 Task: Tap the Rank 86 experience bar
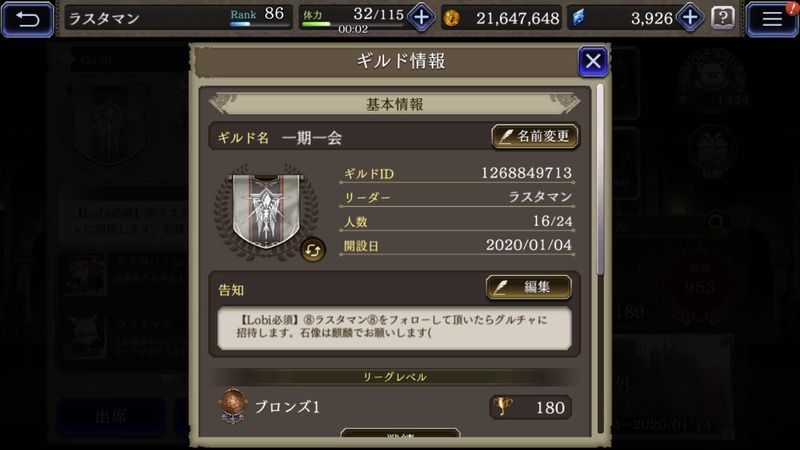[259, 23]
